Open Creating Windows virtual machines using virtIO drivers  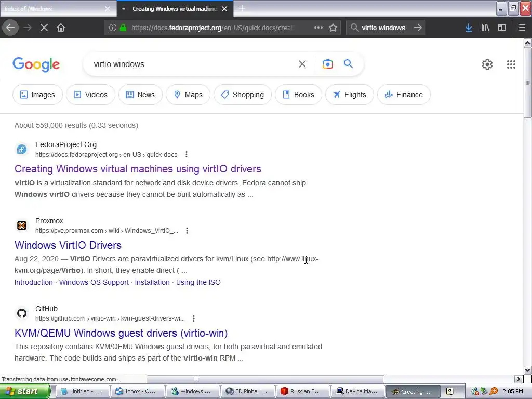coord(138,169)
